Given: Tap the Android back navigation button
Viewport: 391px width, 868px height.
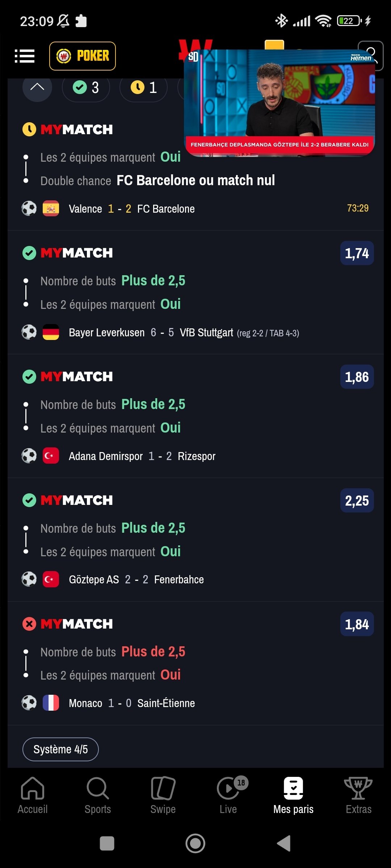Looking at the screenshot, I should pyautogui.click(x=284, y=843).
